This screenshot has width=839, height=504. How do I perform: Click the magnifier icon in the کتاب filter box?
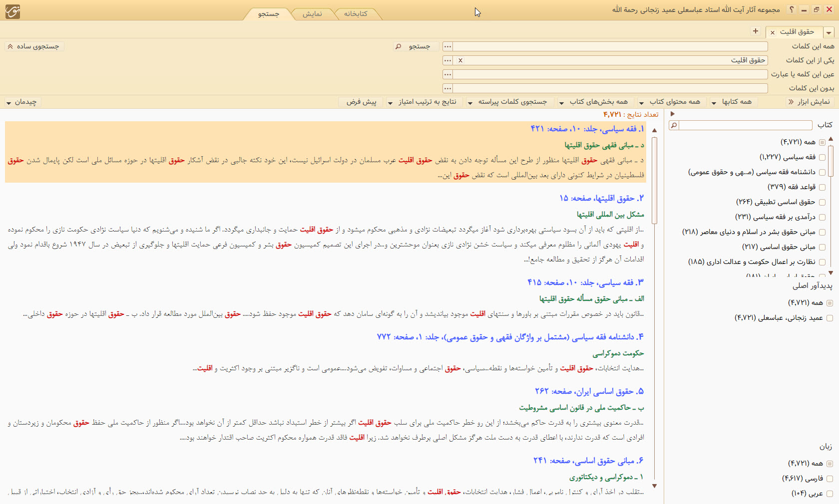point(674,125)
